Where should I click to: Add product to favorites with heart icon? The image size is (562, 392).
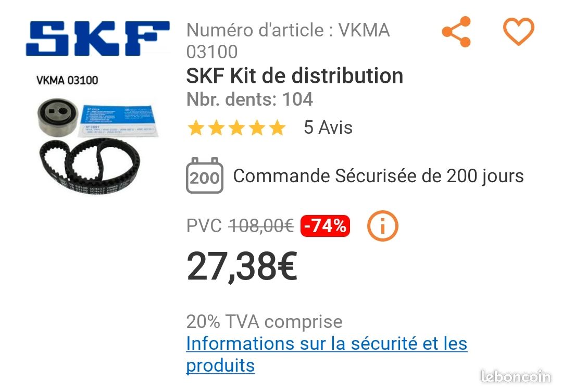(518, 32)
